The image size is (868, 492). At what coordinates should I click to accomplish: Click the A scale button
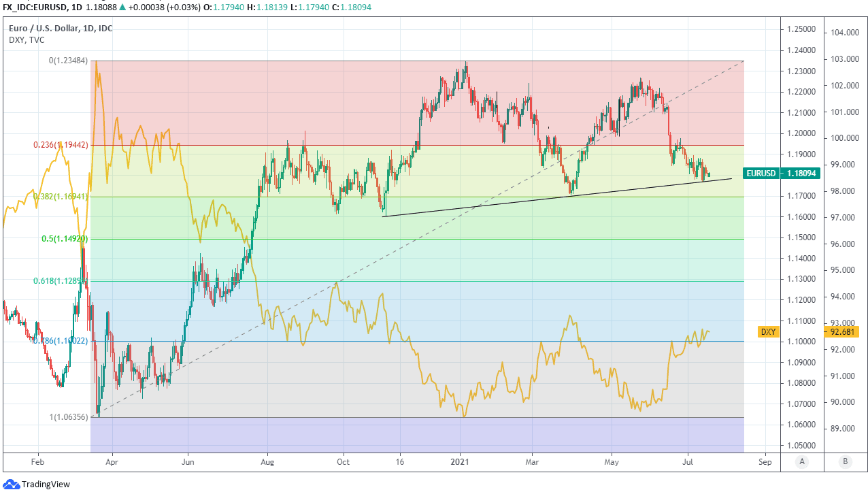pyautogui.click(x=802, y=461)
